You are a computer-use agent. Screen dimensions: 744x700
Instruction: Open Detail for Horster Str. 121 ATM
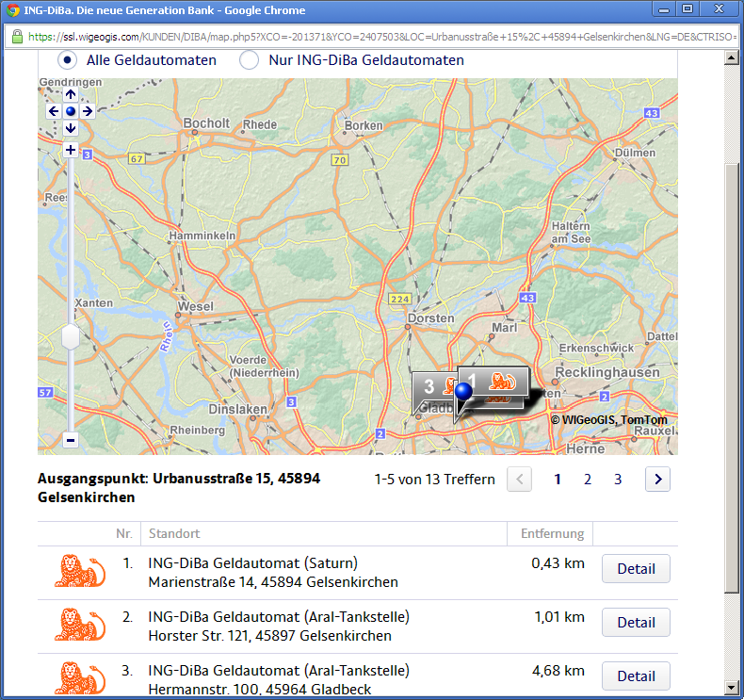(x=636, y=622)
